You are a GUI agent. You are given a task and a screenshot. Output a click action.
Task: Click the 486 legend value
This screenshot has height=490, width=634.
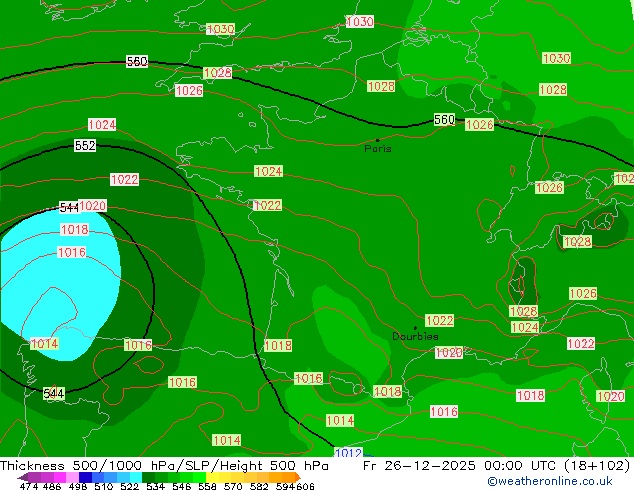point(52,486)
